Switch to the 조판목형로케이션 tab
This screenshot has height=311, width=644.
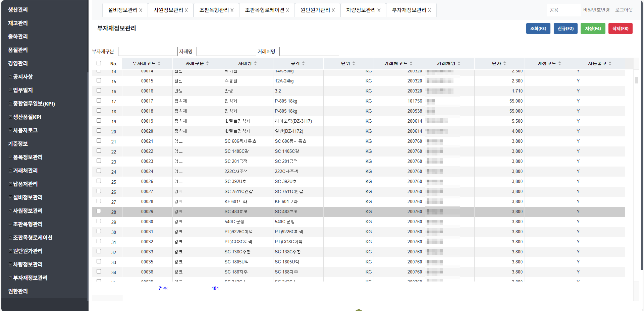coord(264,10)
